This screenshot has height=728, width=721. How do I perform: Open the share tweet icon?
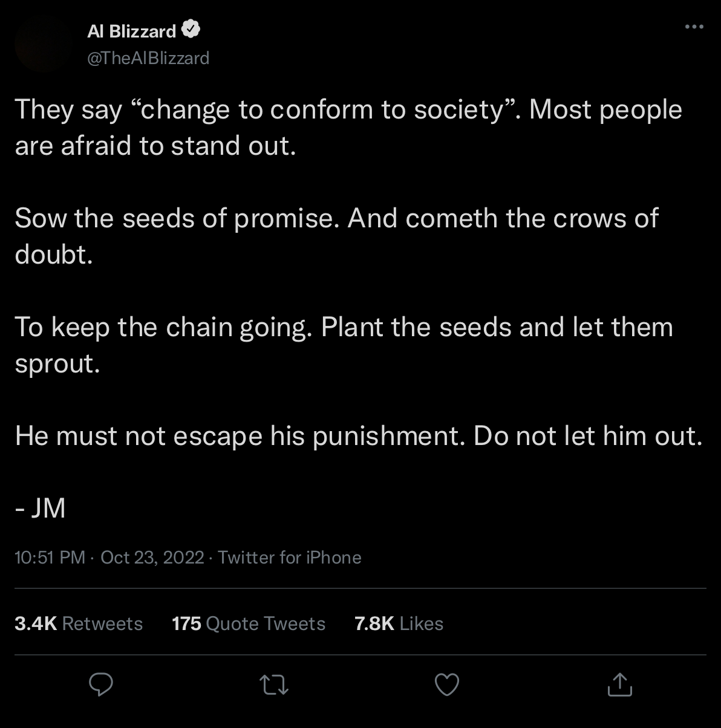[619, 684]
